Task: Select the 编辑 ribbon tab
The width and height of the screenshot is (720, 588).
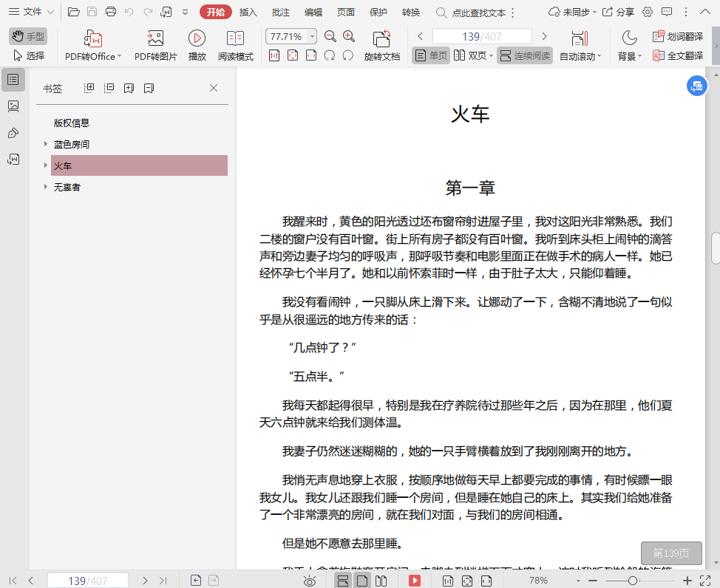Action: click(x=313, y=13)
